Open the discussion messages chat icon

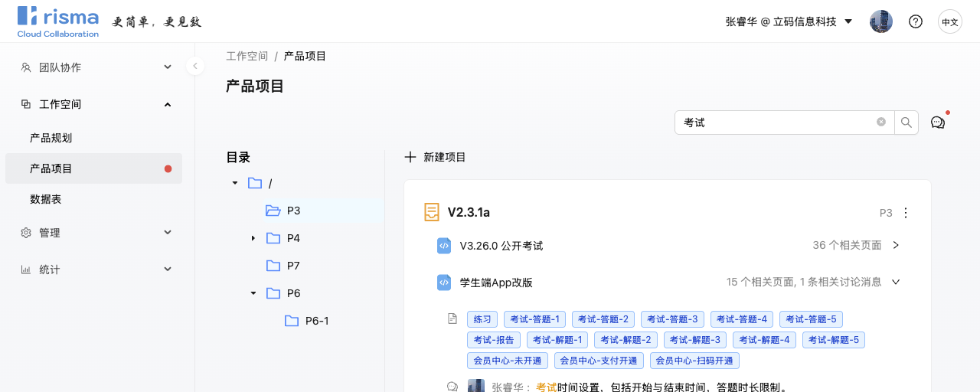coord(938,122)
